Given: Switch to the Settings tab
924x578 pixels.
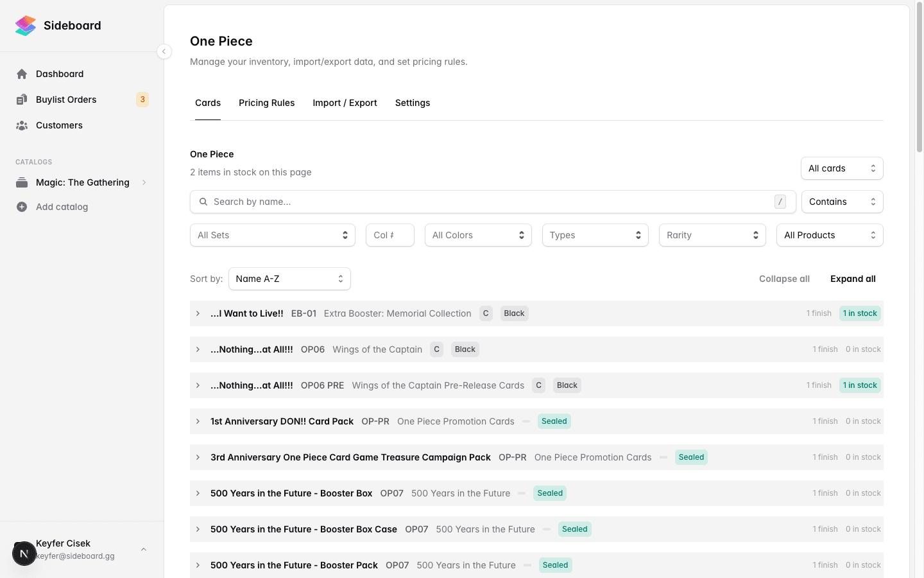Looking at the screenshot, I should (413, 103).
